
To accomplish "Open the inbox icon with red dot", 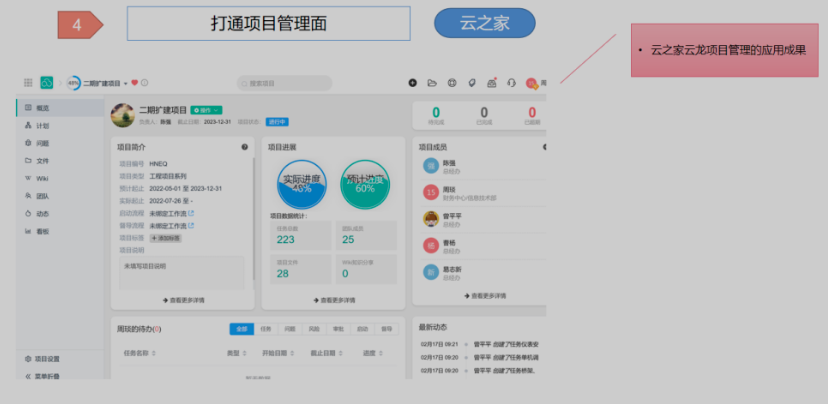I will point(492,83).
